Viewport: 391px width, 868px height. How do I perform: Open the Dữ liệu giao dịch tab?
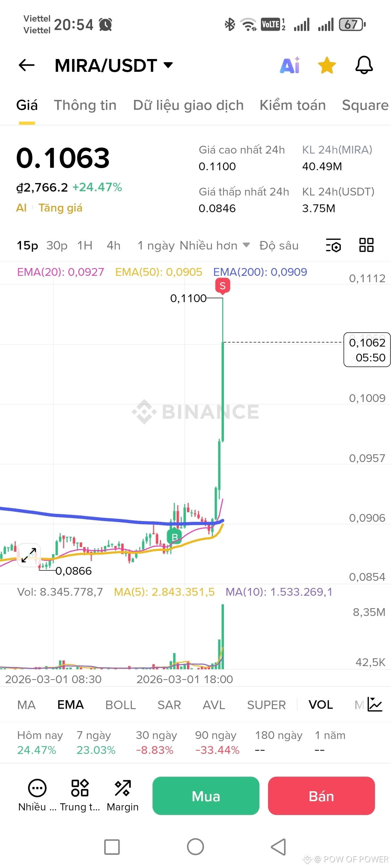(188, 105)
